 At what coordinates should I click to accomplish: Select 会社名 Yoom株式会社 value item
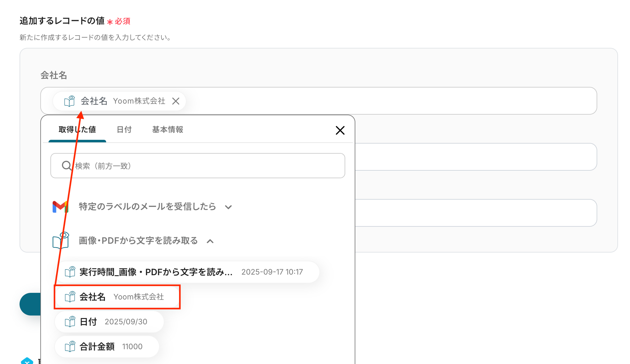tap(117, 297)
